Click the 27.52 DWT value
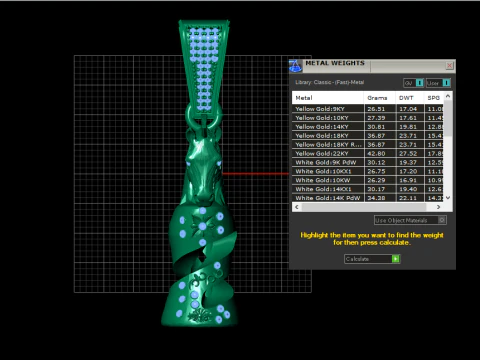 (x=408, y=154)
